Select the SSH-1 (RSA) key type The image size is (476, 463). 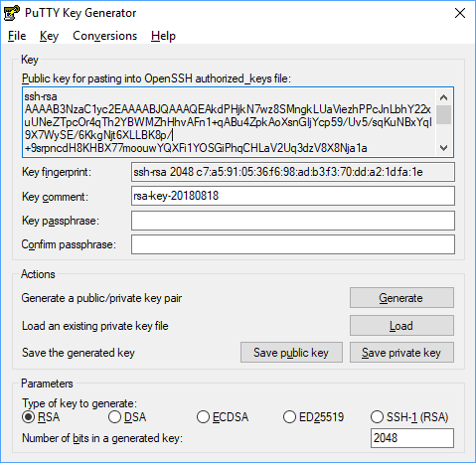(409, 417)
